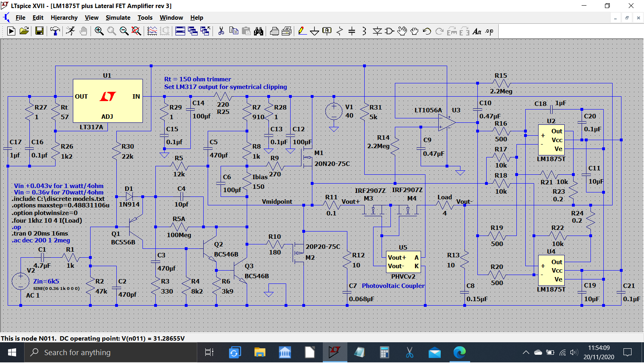This screenshot has height=364, width=644.
Task: Select the Copy tool in the toolbar
Action: 233,31
